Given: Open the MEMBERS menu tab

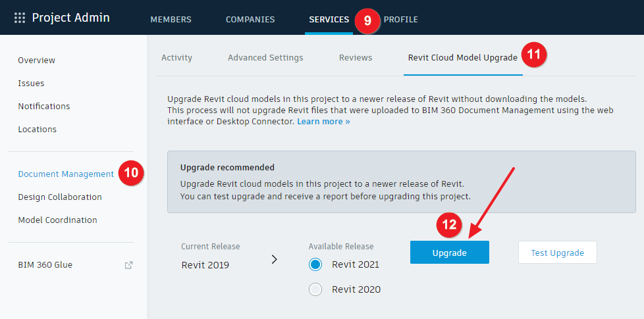Looking at the screenshot, I should pyautogui.click(x=171, y=20).
